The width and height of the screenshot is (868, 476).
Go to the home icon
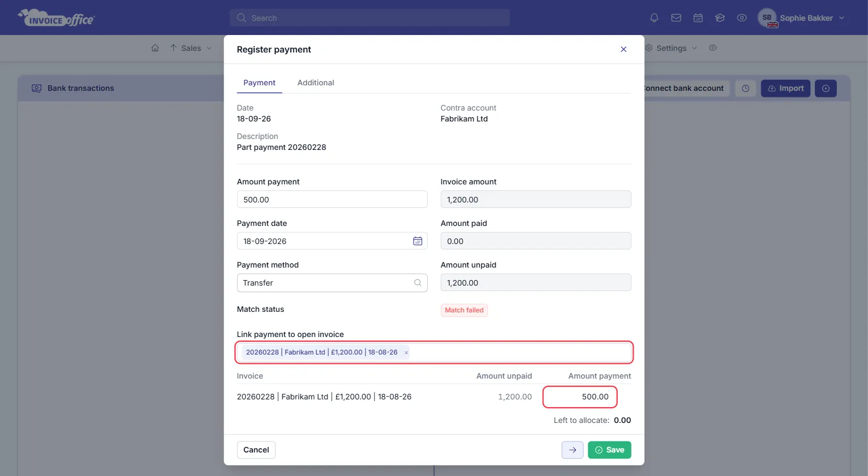click(x=155, y=48)
